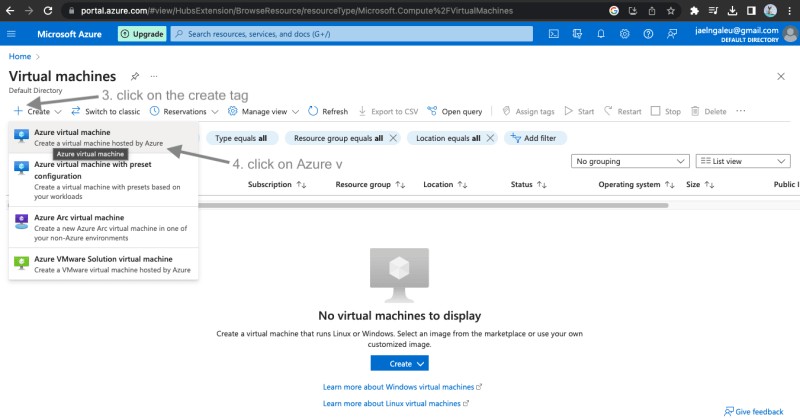Click Export to CSV
The image size is (800, 418).
[x=388, y=111]
